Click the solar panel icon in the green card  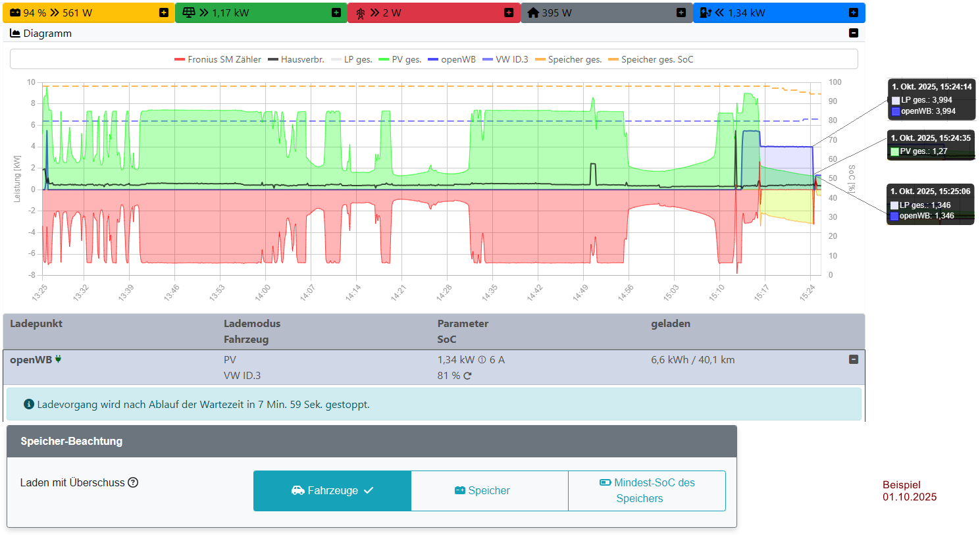pyautogui.click(x=188, y=13)
